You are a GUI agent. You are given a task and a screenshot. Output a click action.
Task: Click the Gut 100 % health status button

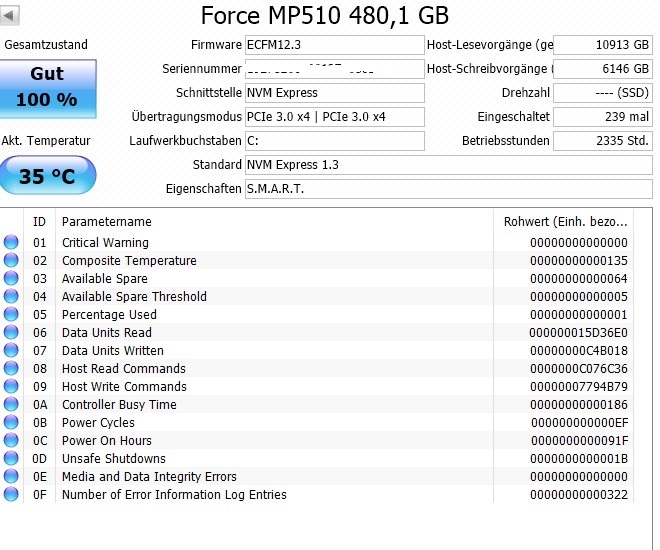tap(48, 88)
